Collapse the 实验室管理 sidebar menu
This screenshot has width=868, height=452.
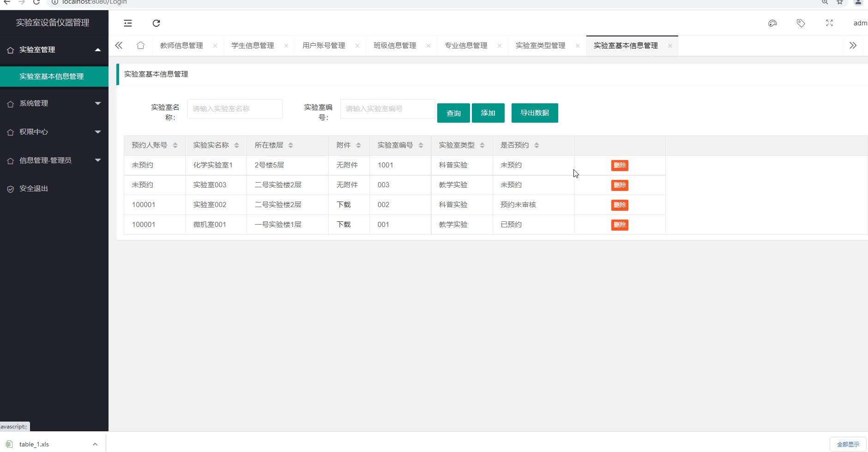[x=54, y=50]
